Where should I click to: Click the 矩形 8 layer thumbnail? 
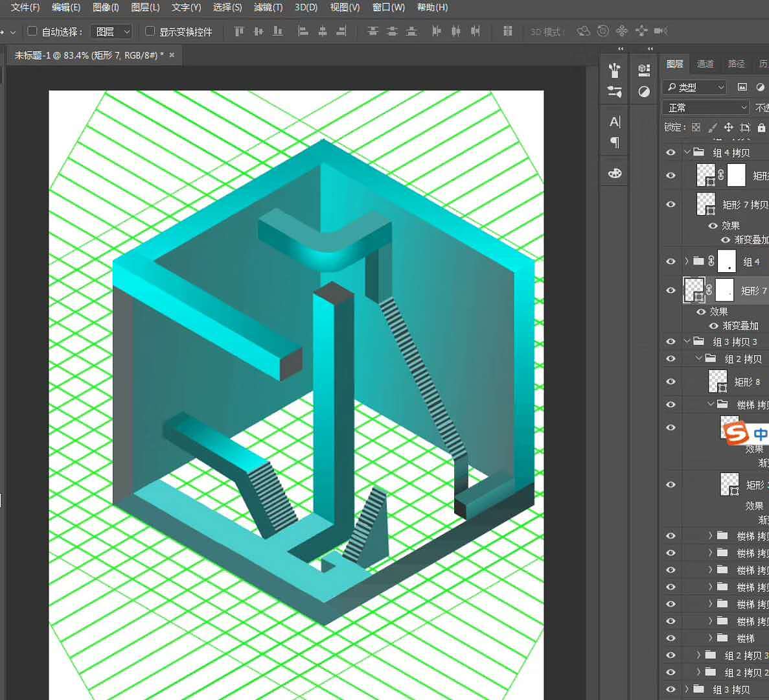coord(718,381)
